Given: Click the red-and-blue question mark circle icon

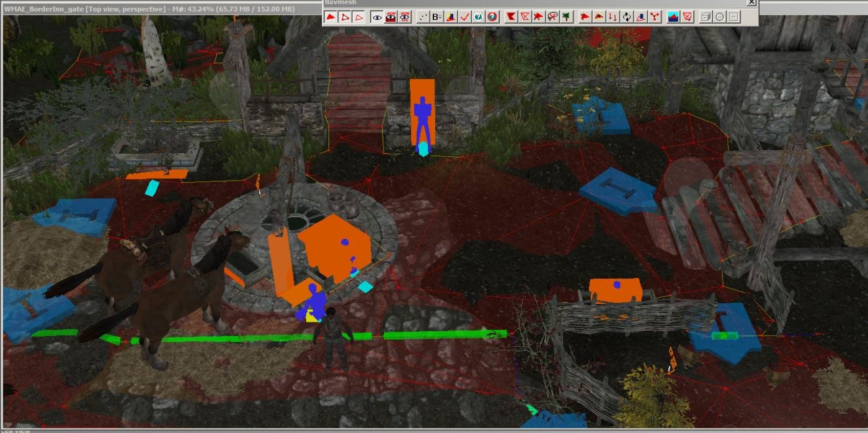Looking at the screenshot, I should click(492, 17).
